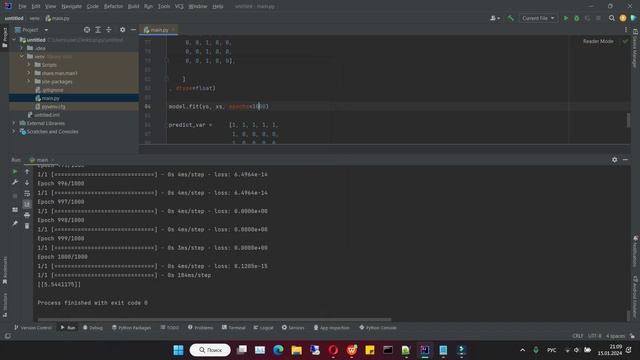Click the Debug bug icon in main toolbar

(577, 18)
